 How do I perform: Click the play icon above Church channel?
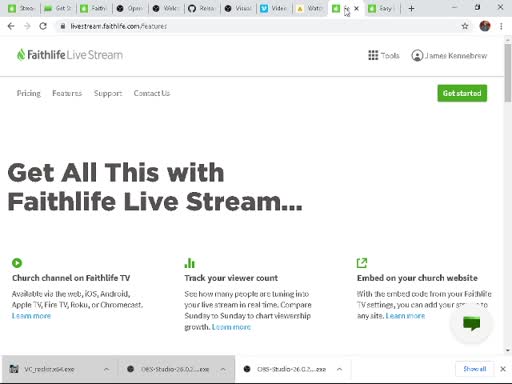(17, 263)
